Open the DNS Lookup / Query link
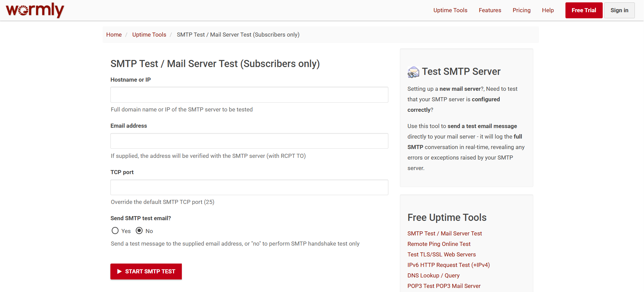 pos(433,275)
